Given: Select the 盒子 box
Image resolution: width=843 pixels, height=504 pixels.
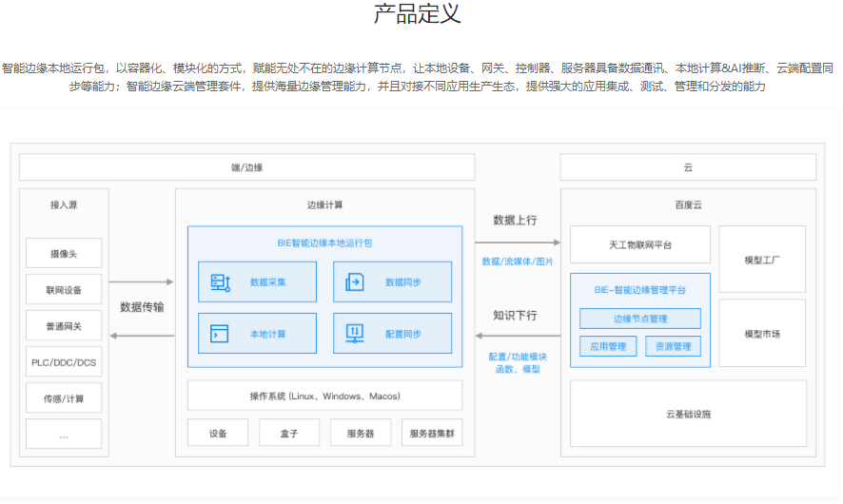Looking at the screenshot, I should coord(289,433).
